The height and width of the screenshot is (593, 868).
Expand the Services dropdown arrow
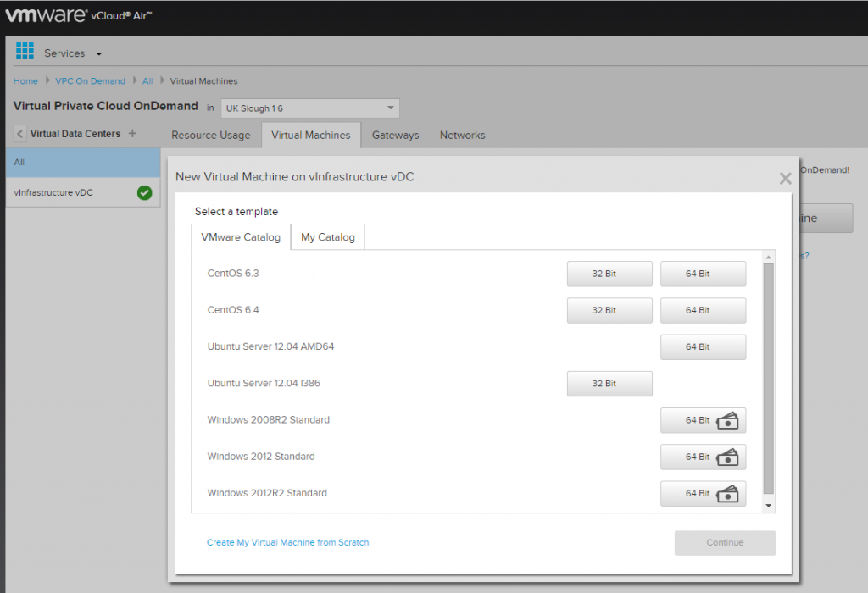tap(99, 54)
